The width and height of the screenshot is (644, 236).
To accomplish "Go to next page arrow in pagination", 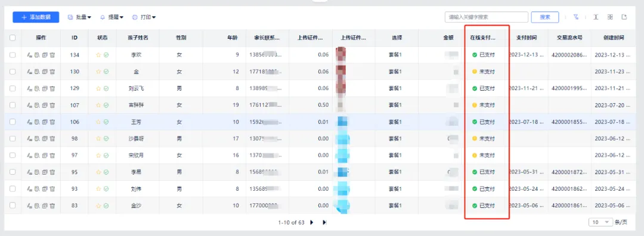I will tap(312, 222).
